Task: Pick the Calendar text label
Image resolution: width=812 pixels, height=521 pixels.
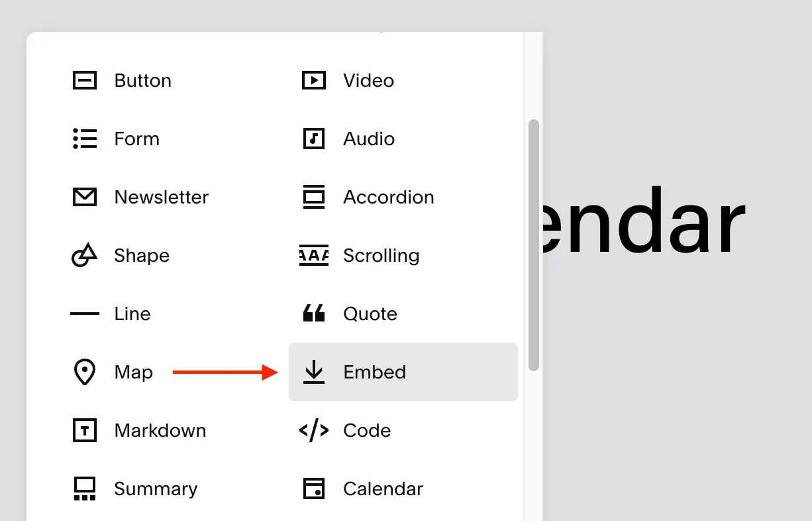Action: (383, 489)
